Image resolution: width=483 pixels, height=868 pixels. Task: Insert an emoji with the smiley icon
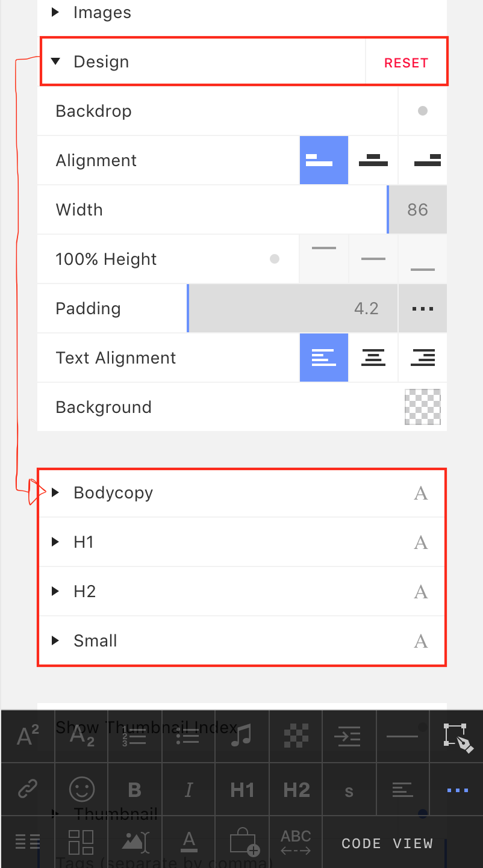(x=82, y=789)
